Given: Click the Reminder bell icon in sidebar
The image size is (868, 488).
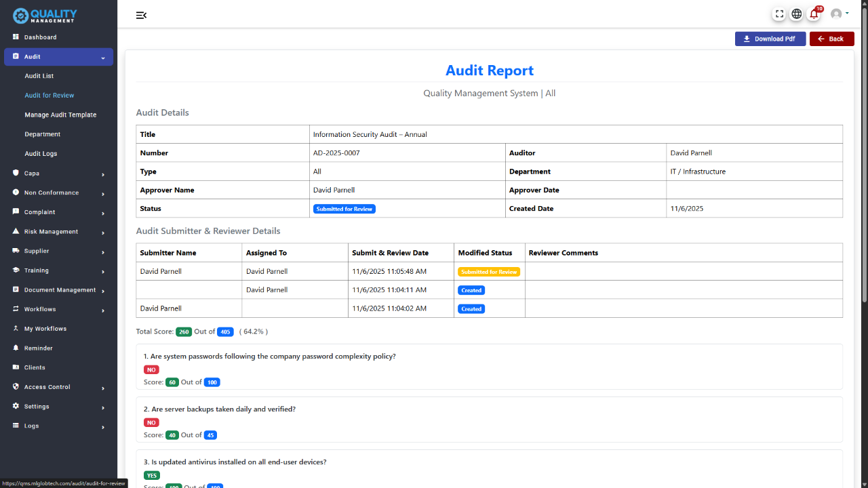Looking at the screenshot, I should click(16, 348).
